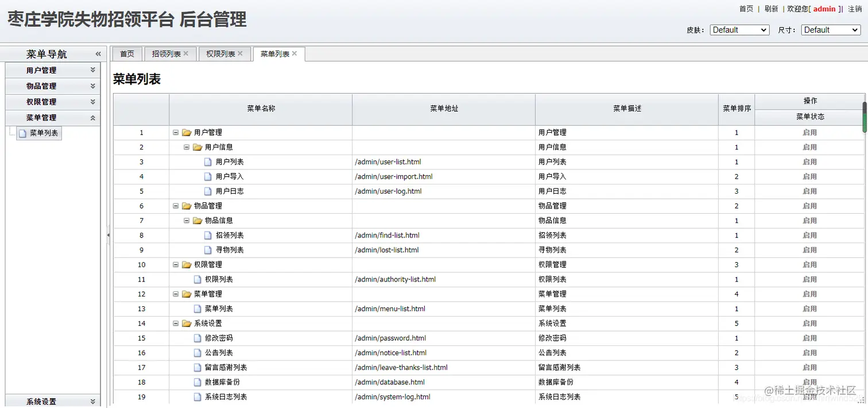Close the 招领列表 tab

[186, 53]
